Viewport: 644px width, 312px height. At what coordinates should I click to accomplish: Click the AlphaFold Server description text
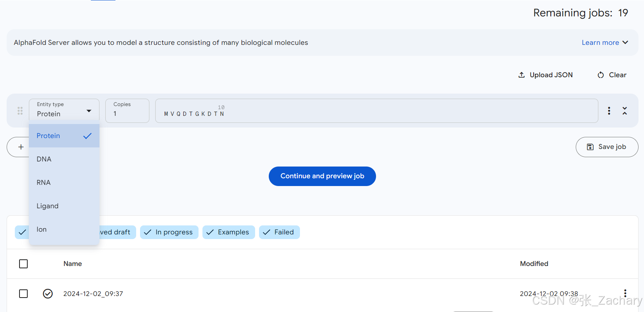[161, 43]
